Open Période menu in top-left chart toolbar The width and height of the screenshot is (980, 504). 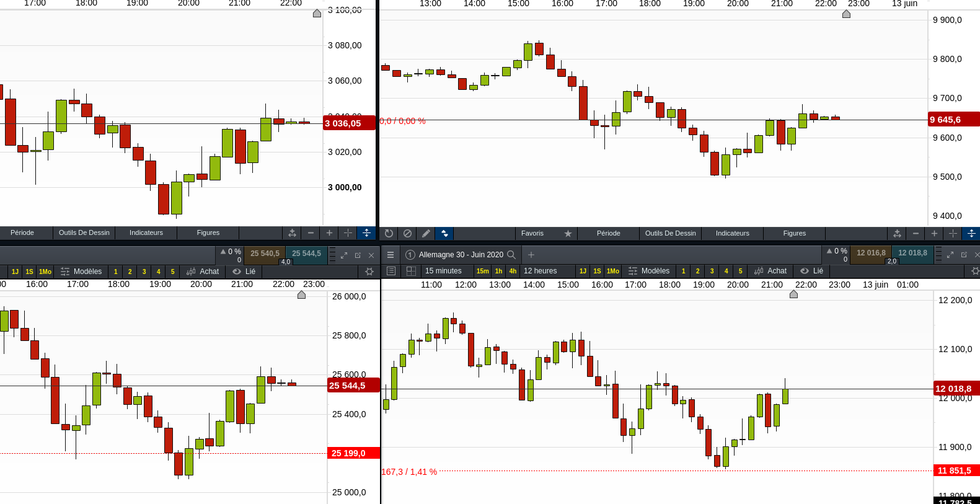[x=22, y=233]
